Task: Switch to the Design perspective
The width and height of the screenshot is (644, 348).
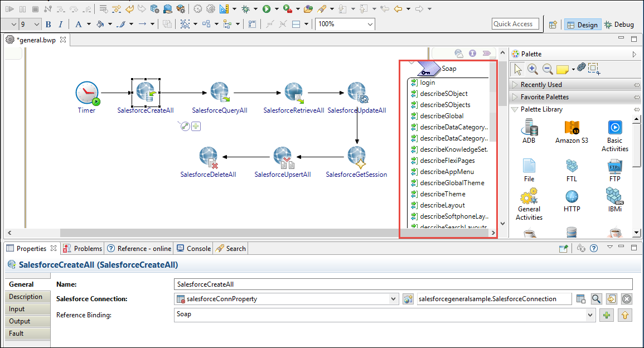Action: pyautogui.click(x=583, y=25)
